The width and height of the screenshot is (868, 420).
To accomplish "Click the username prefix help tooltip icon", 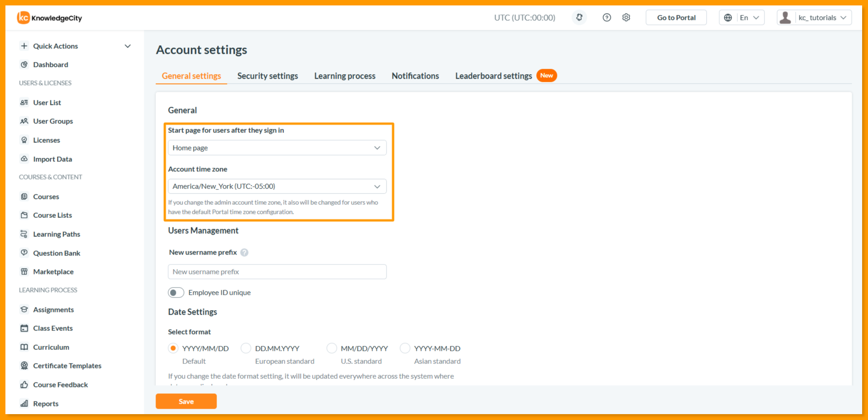I will pyautogui.click(x=245, y=253).
